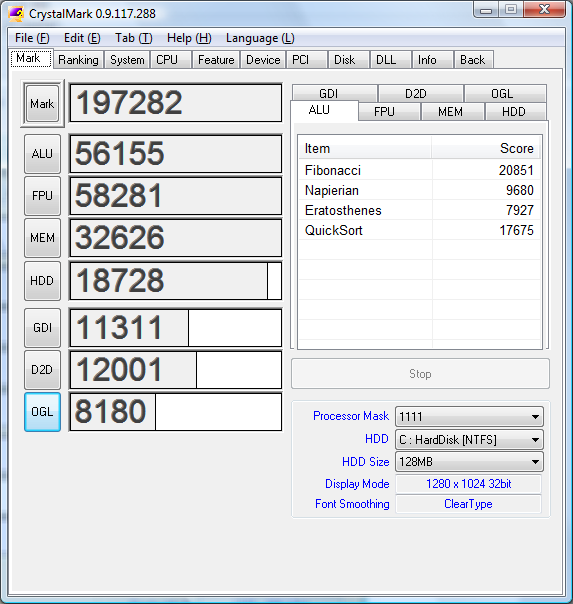Click the highlighted OGL benchmark button
Screen dimensions: 573x604
42,412
